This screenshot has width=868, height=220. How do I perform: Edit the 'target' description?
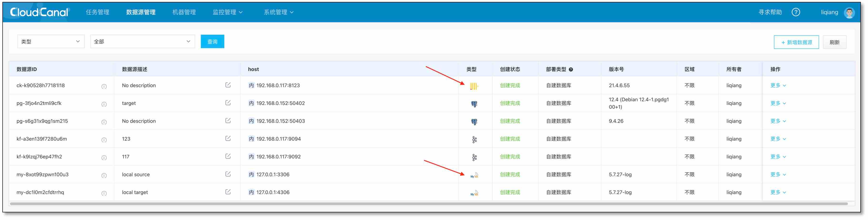228,103
